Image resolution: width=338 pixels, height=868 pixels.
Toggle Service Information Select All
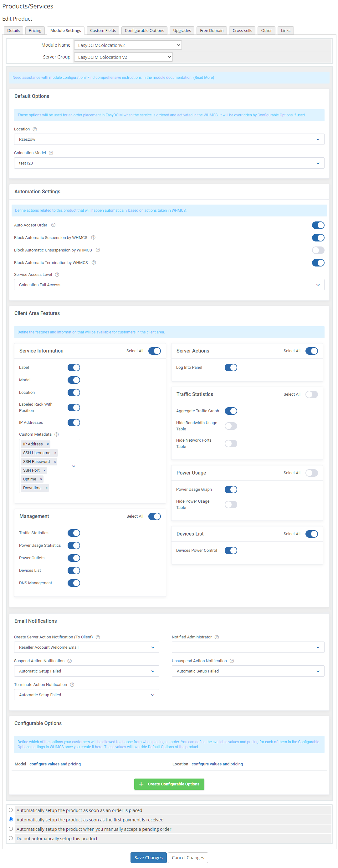pos(154,351)
